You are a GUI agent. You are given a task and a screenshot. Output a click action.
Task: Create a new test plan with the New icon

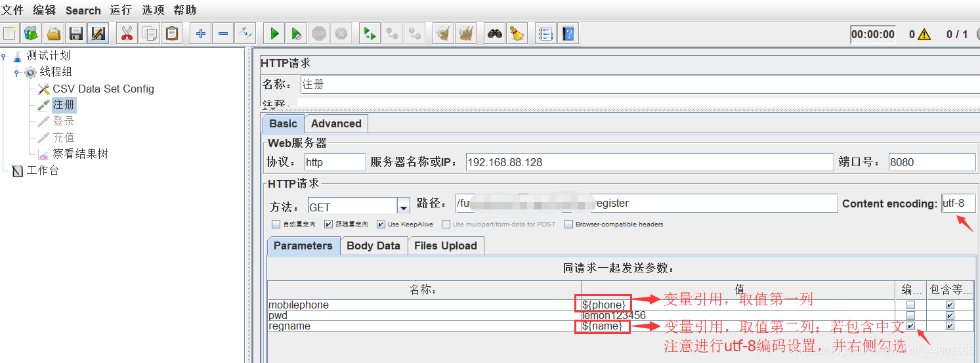(9, 33)
